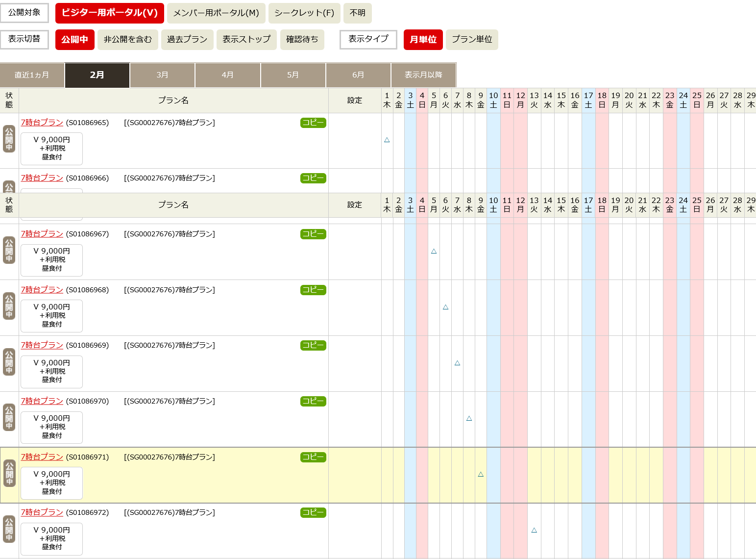The image size is (756, 559).
Task: Click コピー button for plan S01086968
Action: [x=313, y=290]
